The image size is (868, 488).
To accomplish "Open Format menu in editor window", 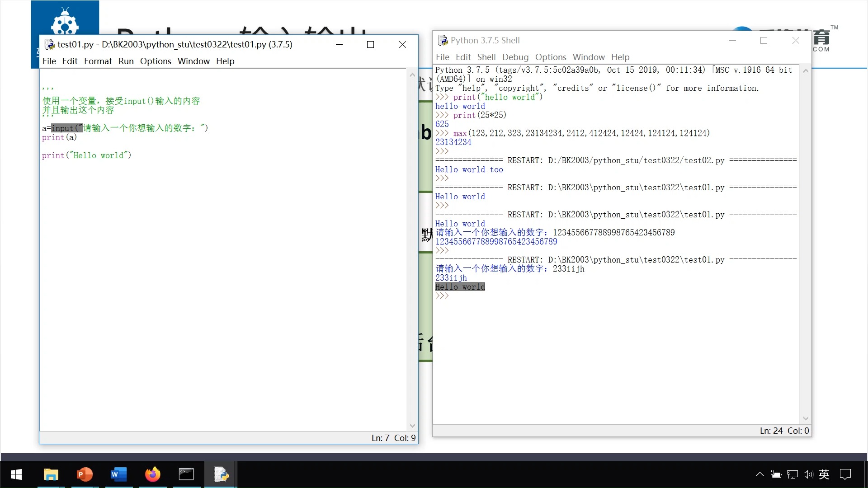I will [x=98, y=61].
